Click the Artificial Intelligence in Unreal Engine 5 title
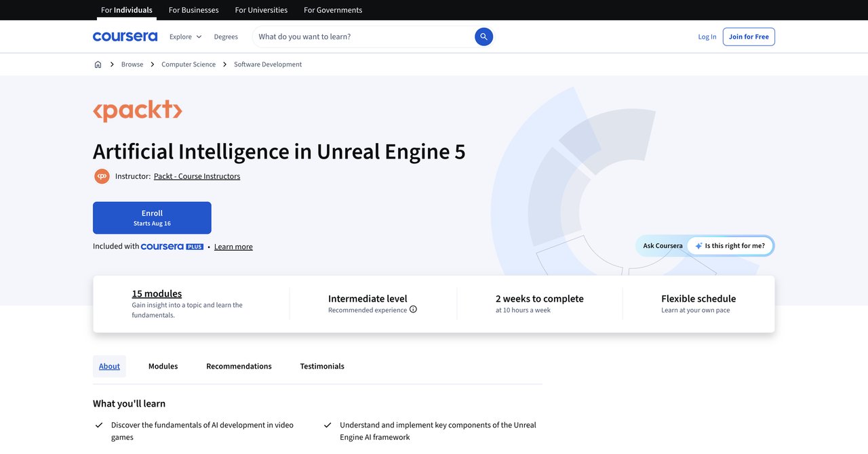This screenshot has width=868, height=454. click(279, 151)
